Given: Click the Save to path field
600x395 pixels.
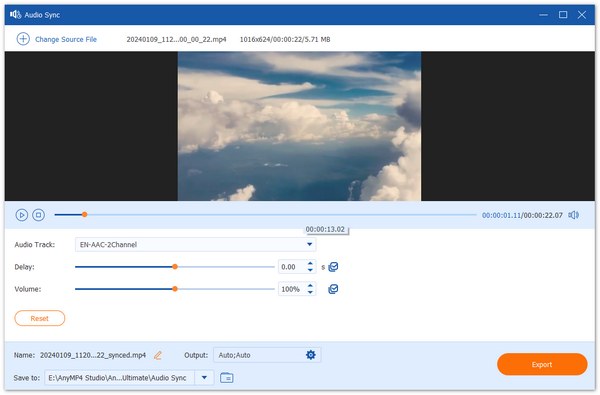Looking at the screenshot, I should [x=119, y=378].
